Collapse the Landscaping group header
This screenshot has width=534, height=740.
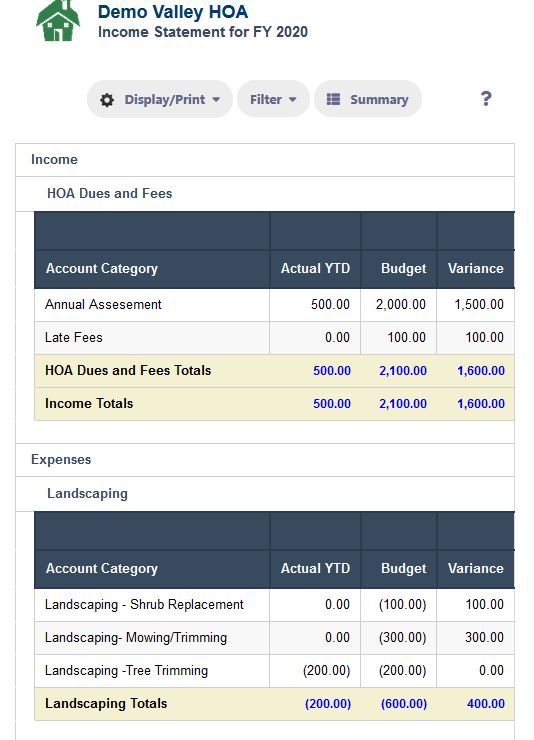tap(265, 494)
